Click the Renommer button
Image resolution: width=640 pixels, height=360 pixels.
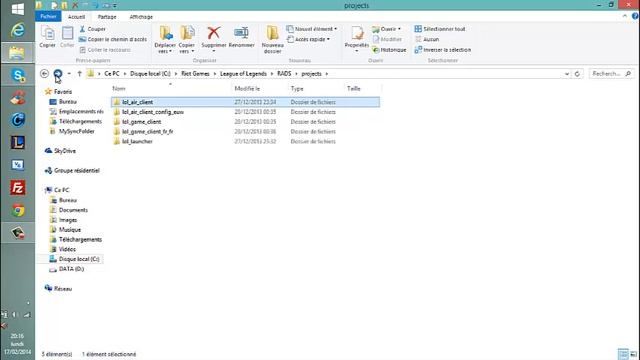point(241,37)
